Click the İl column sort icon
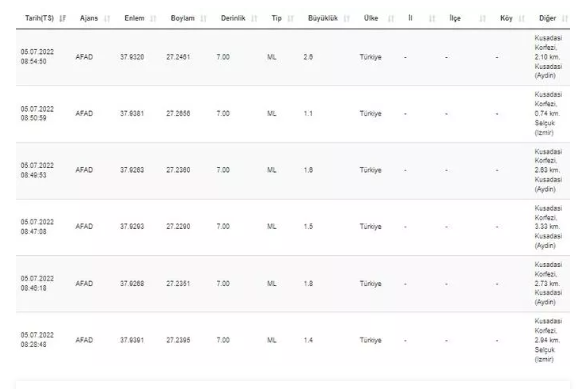Screen dimensions: 584x389 [x=432, y=18]
